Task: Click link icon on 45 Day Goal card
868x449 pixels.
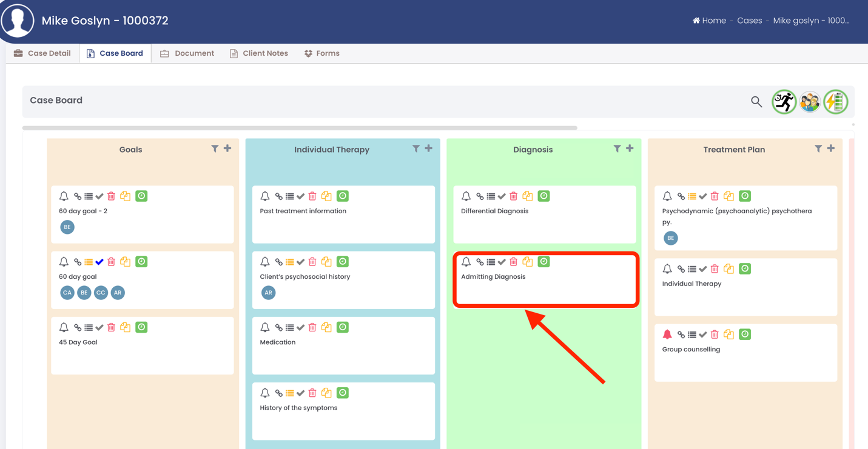Action: pos(78,327)
